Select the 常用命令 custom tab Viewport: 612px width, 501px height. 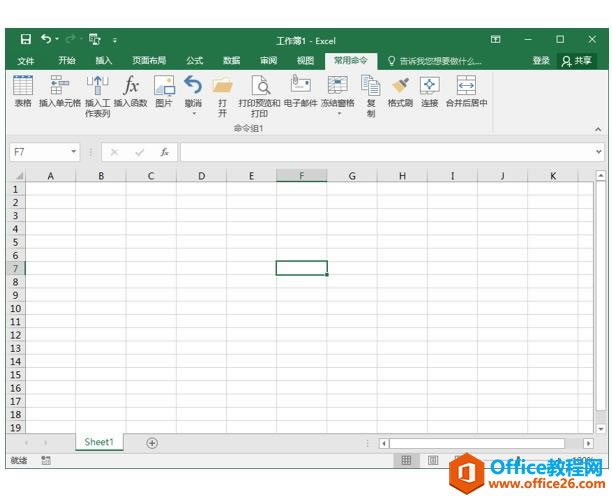click(x=350, y=60)
